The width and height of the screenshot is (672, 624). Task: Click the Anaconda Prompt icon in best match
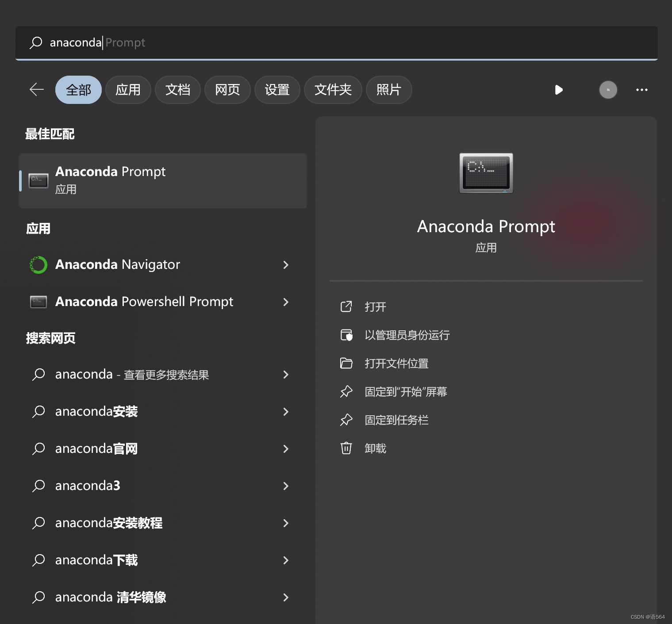(x=38, y=180)
